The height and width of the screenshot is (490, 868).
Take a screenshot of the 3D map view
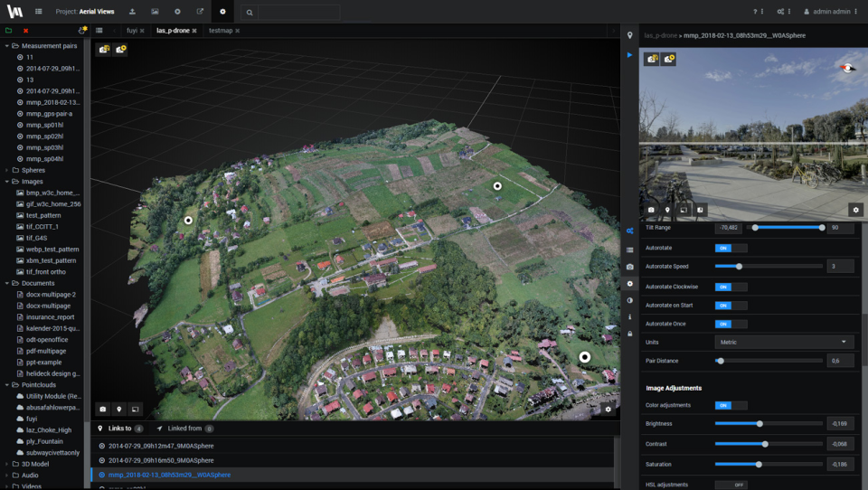pos(103,410)
